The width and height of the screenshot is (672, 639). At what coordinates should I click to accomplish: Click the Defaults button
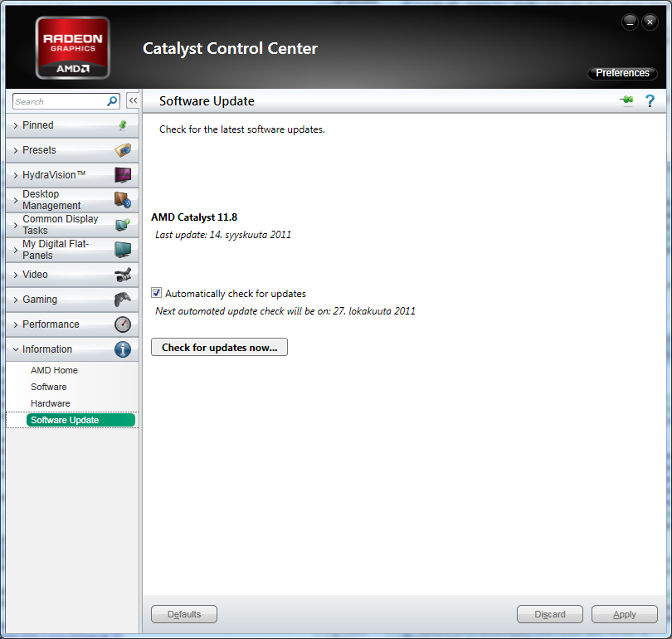[x=184, y=614]
